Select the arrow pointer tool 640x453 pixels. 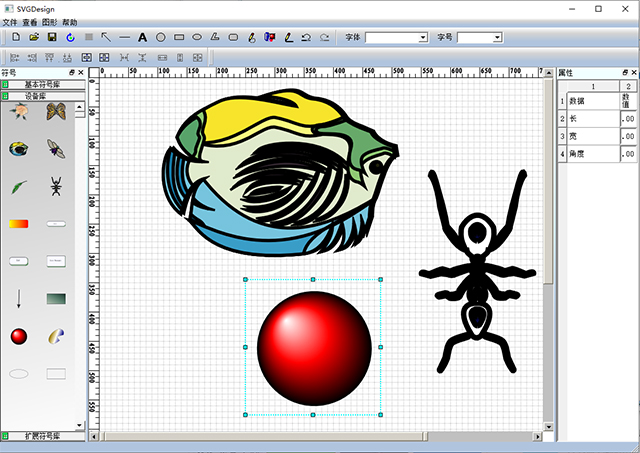click(x=106, y=37)
